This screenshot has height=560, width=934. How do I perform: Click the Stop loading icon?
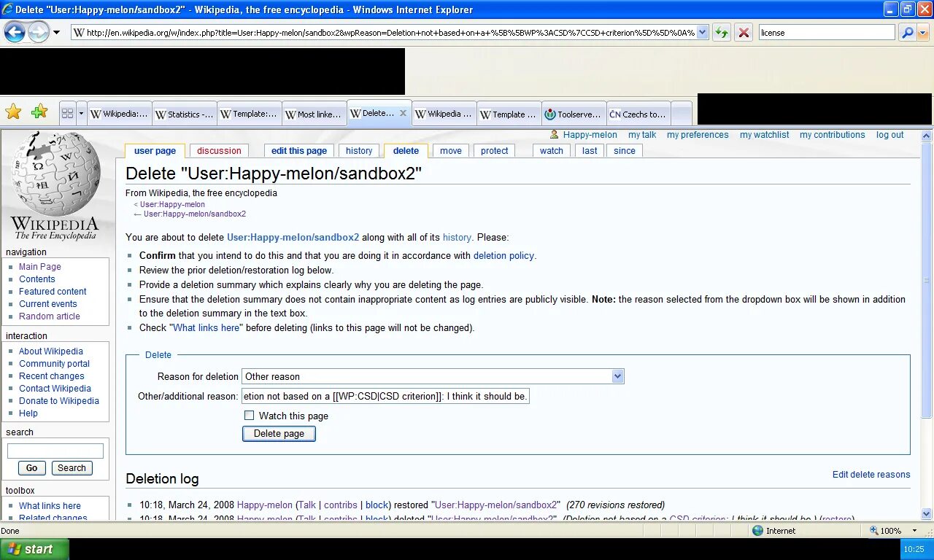click(x=744, y=32)
